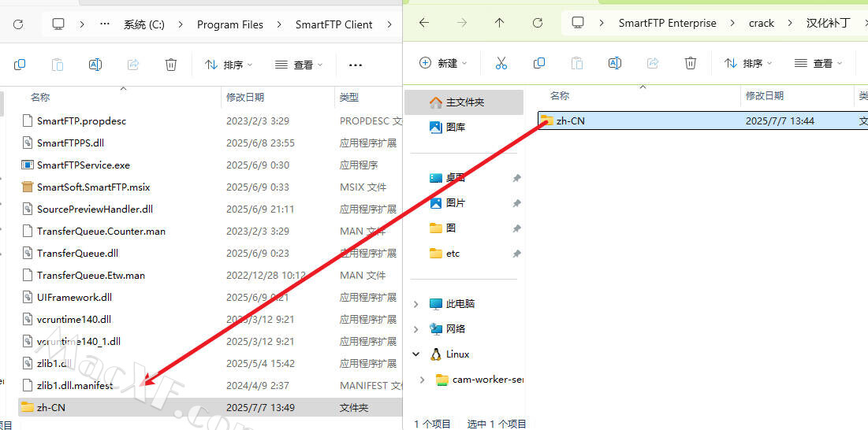
Task: Open the more options ellipsis in the left window's toolbar
Action: tap(356, 65)
